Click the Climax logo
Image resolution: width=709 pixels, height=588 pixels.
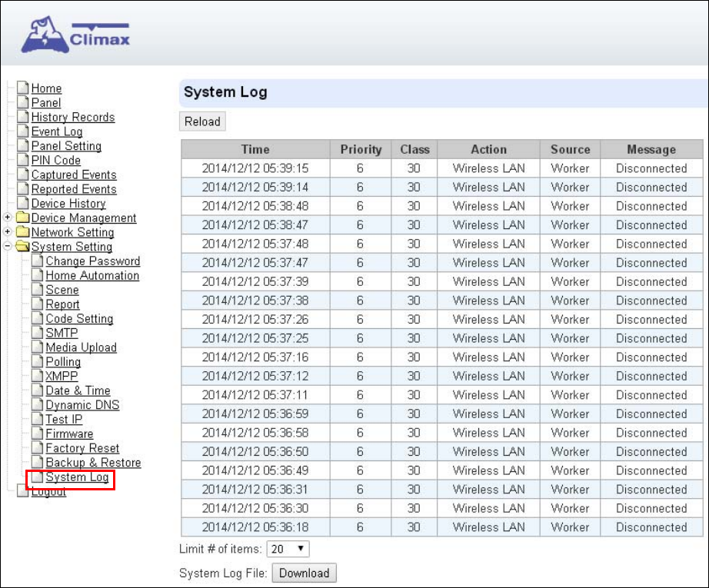(75, 35)
